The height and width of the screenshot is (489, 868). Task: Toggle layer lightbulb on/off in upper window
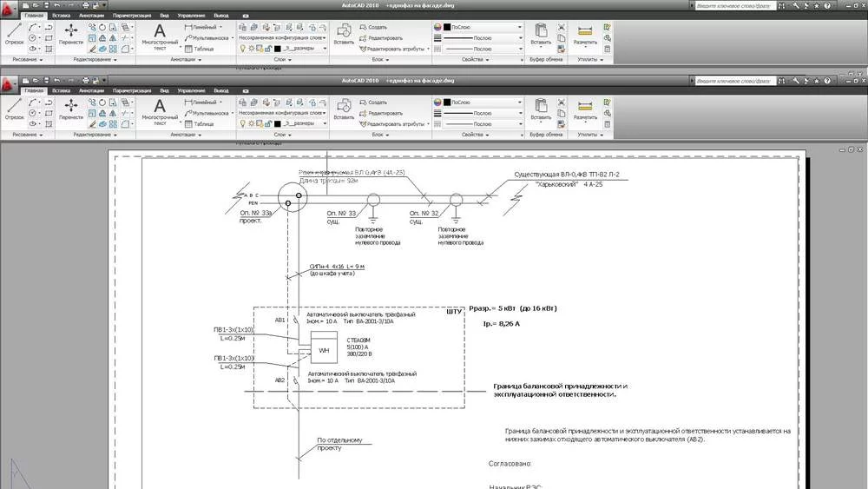pos(242,49)
